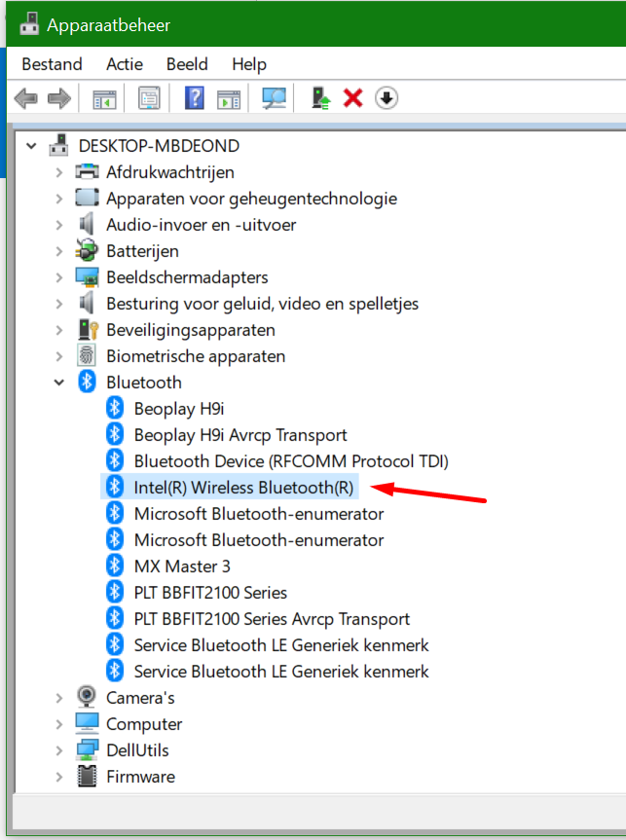Viewport: 626px width, 840px height.
Task: Click the printer icon beside Afdrukwachtrijen
Action: (x=87, y=171)
